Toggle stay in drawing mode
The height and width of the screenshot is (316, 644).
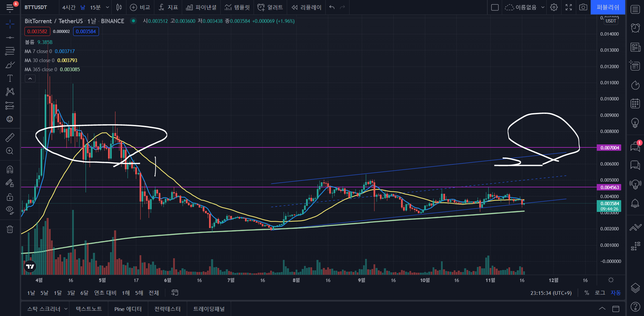pyautogui.click(x=10, y=183)
